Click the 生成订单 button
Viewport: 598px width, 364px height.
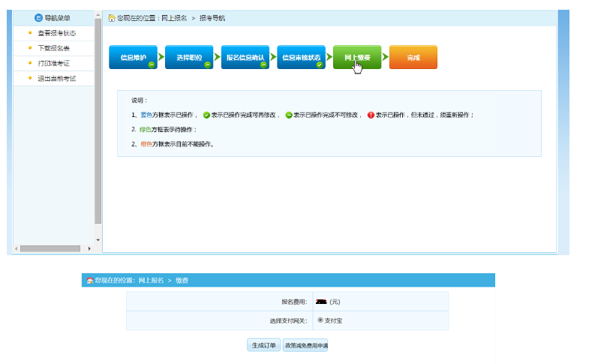point(263,345)
